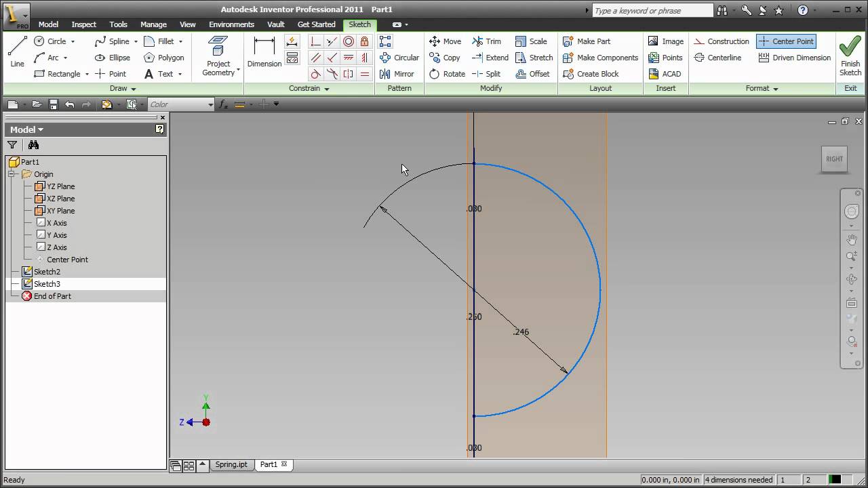Save the file from quick toolbar
This screenshot has height=488, width=868.
coord(54,104)
